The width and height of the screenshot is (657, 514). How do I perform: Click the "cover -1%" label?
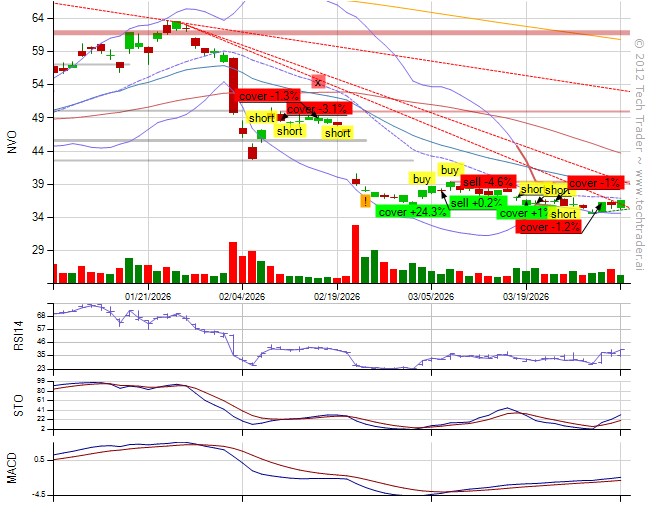tap(596, 183)
